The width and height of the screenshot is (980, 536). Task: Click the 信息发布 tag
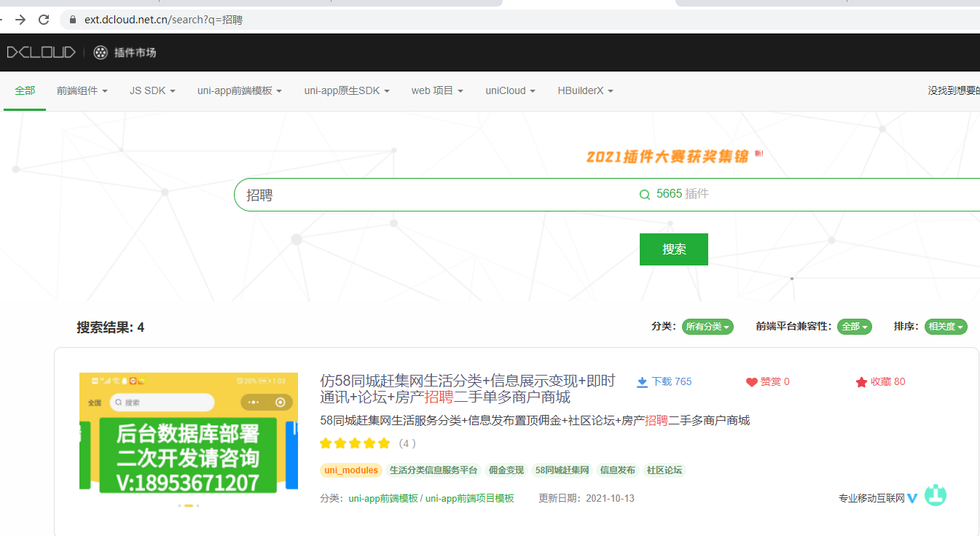click(618, 470)
